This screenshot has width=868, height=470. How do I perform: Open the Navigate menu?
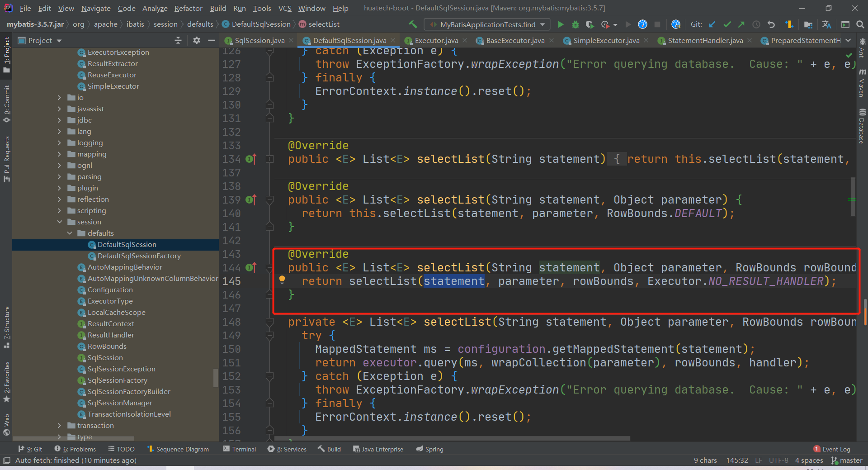(x=96, y=8)
